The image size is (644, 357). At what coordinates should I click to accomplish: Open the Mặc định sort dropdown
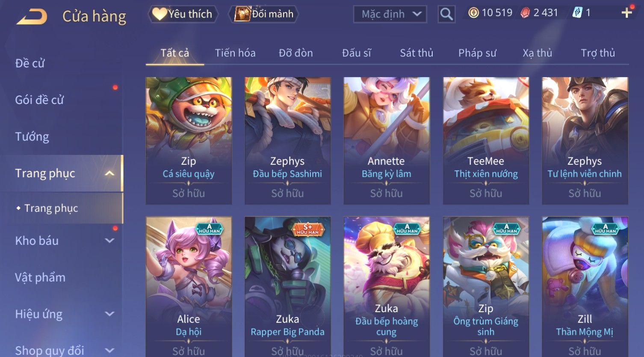[390, 14]
